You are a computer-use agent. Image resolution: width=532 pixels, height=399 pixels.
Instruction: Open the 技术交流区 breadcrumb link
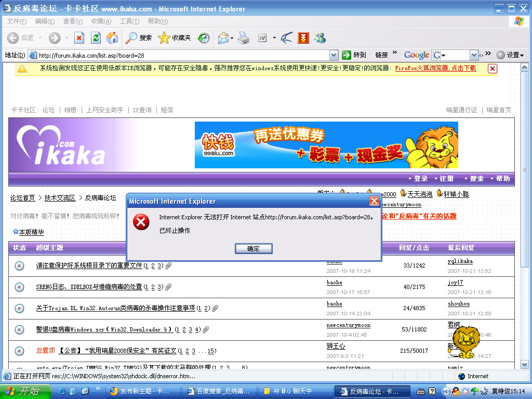pyautogui.click(x=60, y=198)
